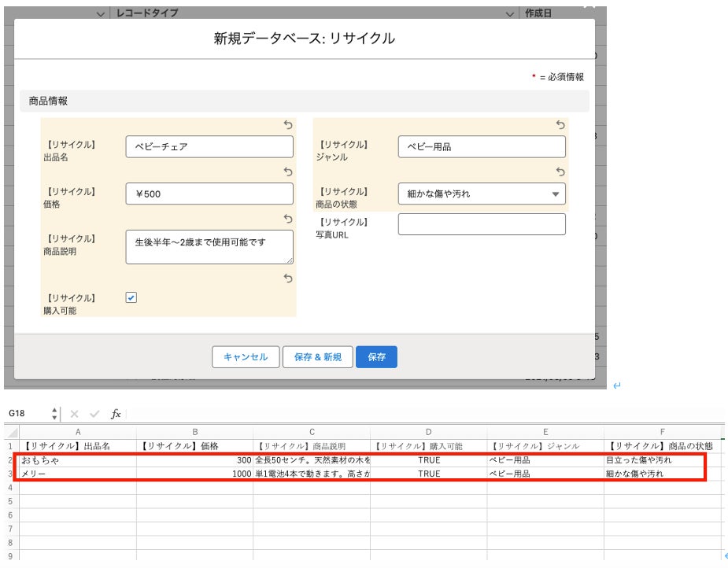The width and height of the screenshot is (728, 568).
Task: Select the ベビー用品 cell in row 2
Action: 545,460
